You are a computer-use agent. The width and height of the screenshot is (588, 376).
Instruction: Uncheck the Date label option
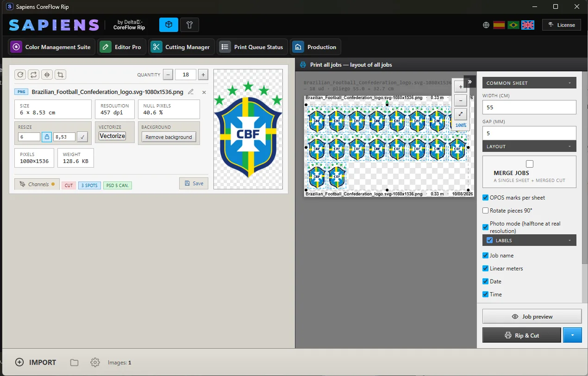(486, 282)
